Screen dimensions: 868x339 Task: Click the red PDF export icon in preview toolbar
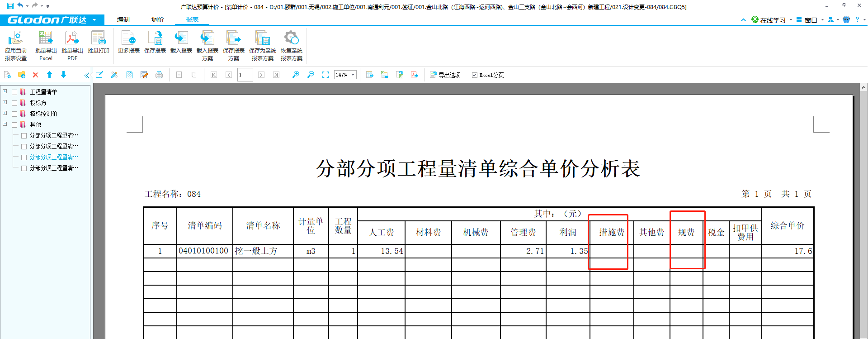pyautogui.click(x=415, y=75)
